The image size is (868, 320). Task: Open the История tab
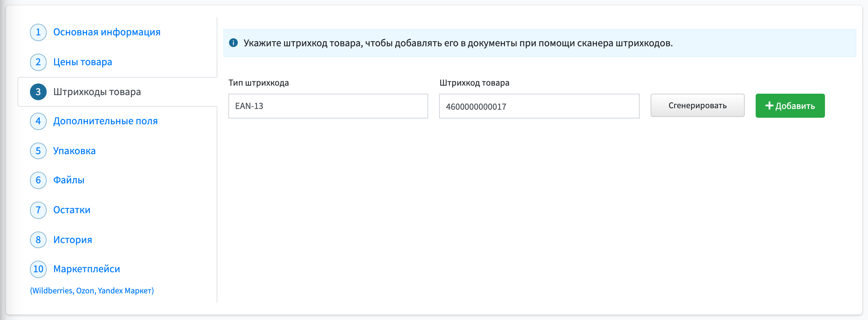pyautogui.click(x=73, y=240)
